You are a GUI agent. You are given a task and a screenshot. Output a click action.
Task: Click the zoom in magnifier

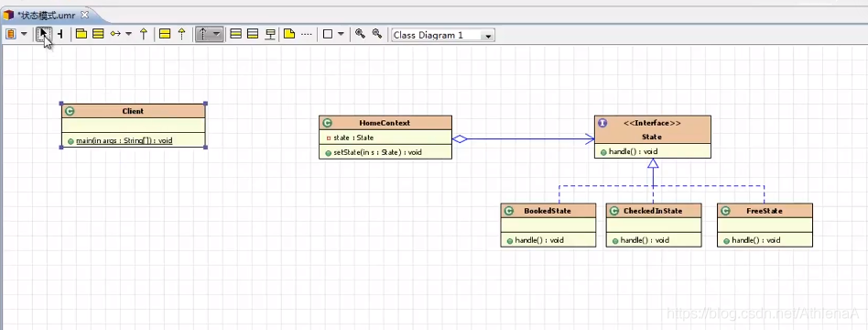click(x=360, y=34)
